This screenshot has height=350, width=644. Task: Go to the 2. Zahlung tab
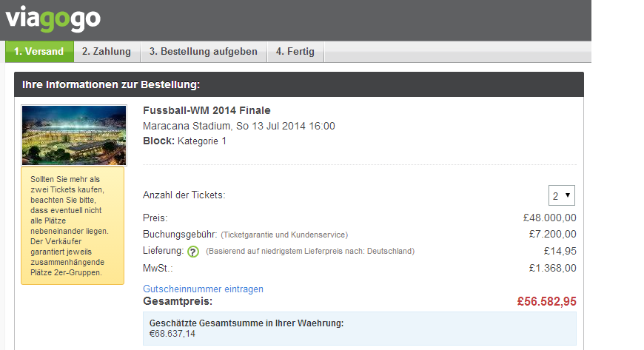tap(107, 51)
